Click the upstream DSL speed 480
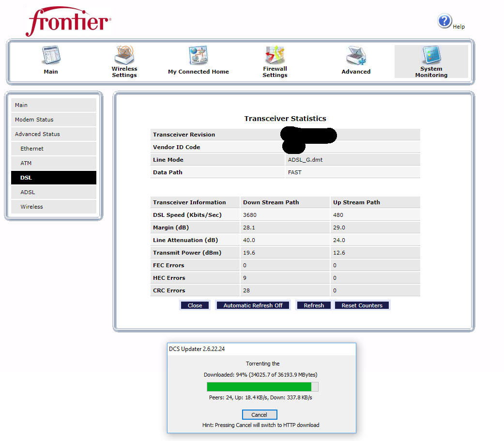 [x=338, y=215]
